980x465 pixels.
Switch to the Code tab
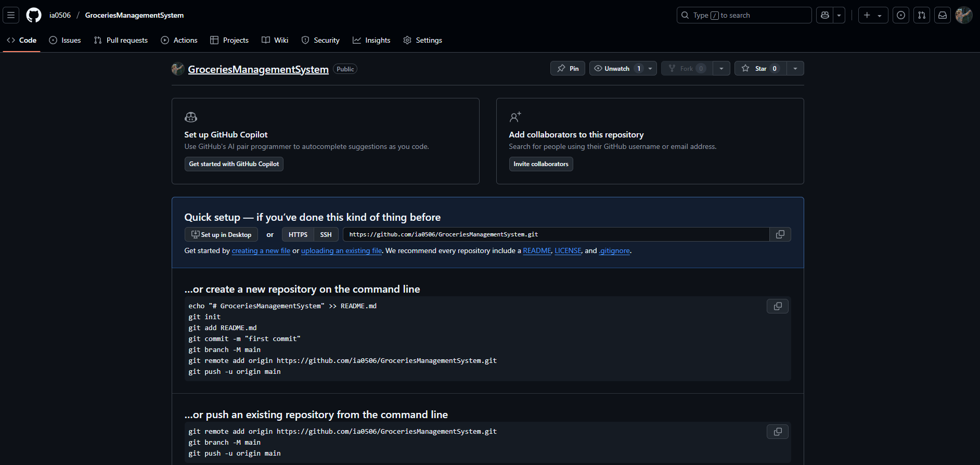[x=22, y=40]
